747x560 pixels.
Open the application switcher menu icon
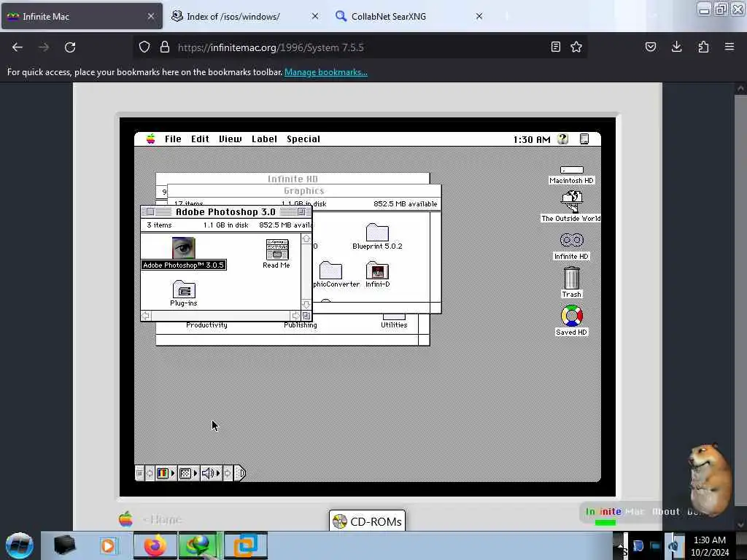584,139
